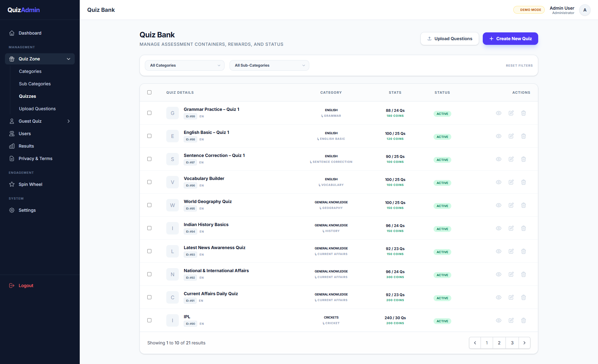The height and width of the screenshot is (364, 598).
Task: Click trash icon for Indian History Basics
Action: (x=524, y=228)
